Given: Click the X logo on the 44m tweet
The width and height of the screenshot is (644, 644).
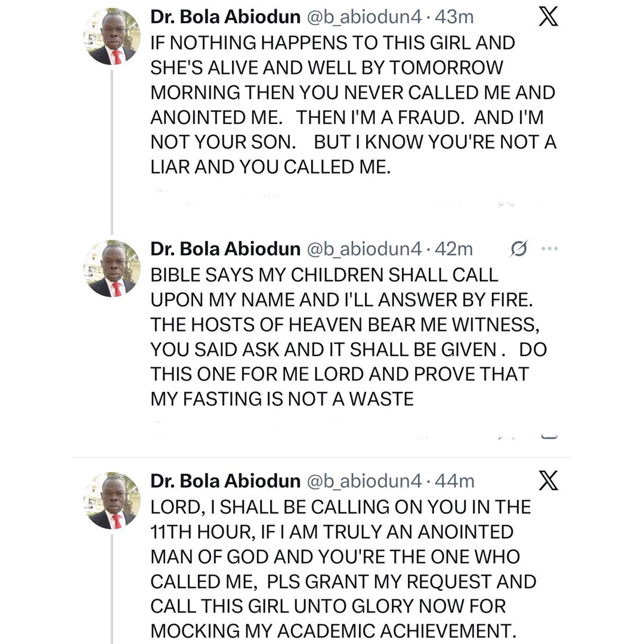Looking at the screenshot, I should coord(548,481).
